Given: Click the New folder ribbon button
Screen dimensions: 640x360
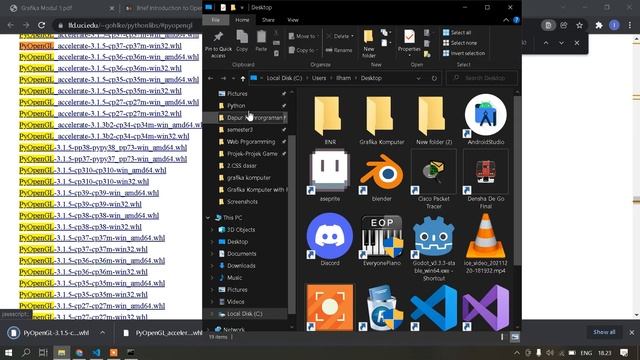Looking at the screenshot, I should (x=369, y=44).
